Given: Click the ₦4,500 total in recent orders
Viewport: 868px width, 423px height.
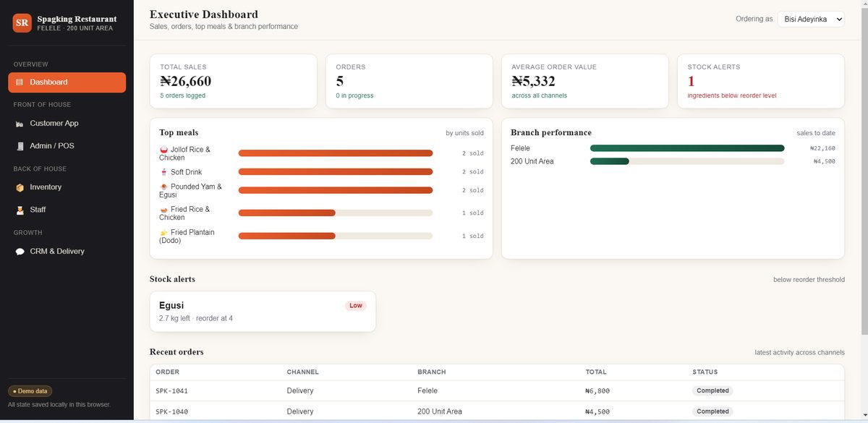Looking at the screenshot, I should (x=597, y=411).
